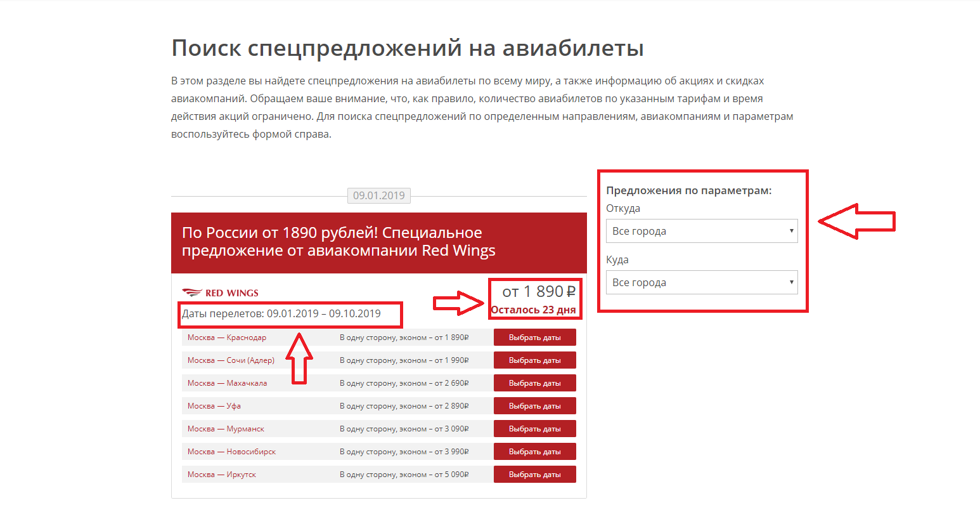
Task: Click the 'Осталось 23 дня' text
Action: pos(534,310)
